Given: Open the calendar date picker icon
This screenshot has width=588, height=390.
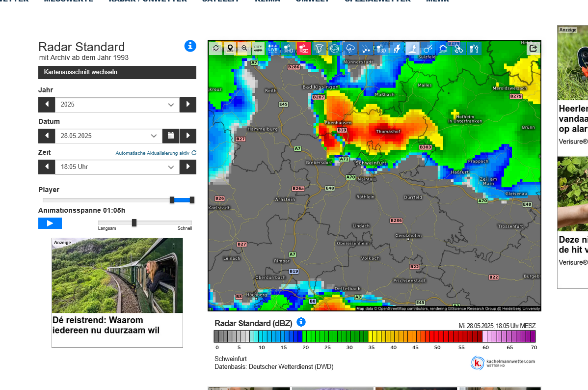Looking at the screenshot, I should tap(171, 136).
